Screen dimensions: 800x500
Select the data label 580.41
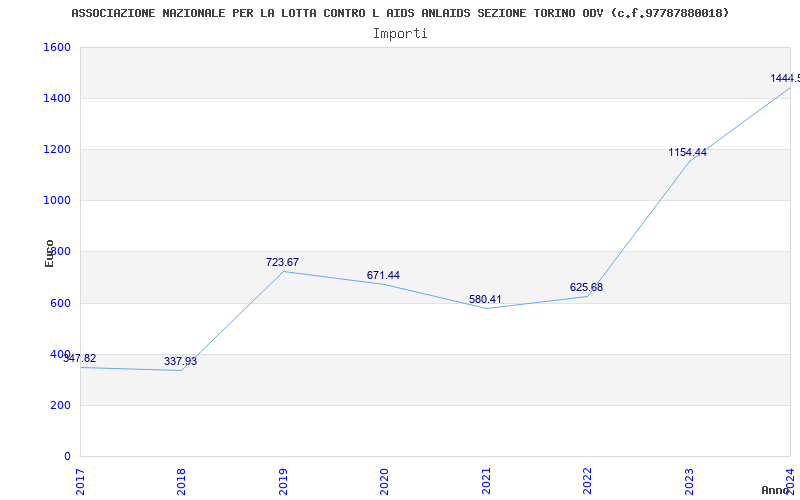coord(485,299)
